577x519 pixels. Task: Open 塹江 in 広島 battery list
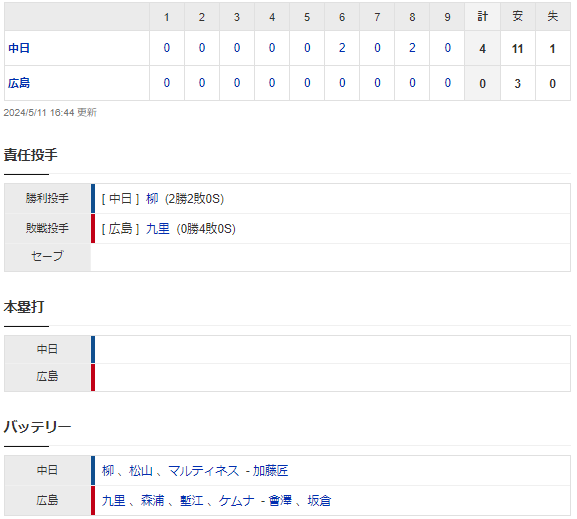(x=191, y=500)
